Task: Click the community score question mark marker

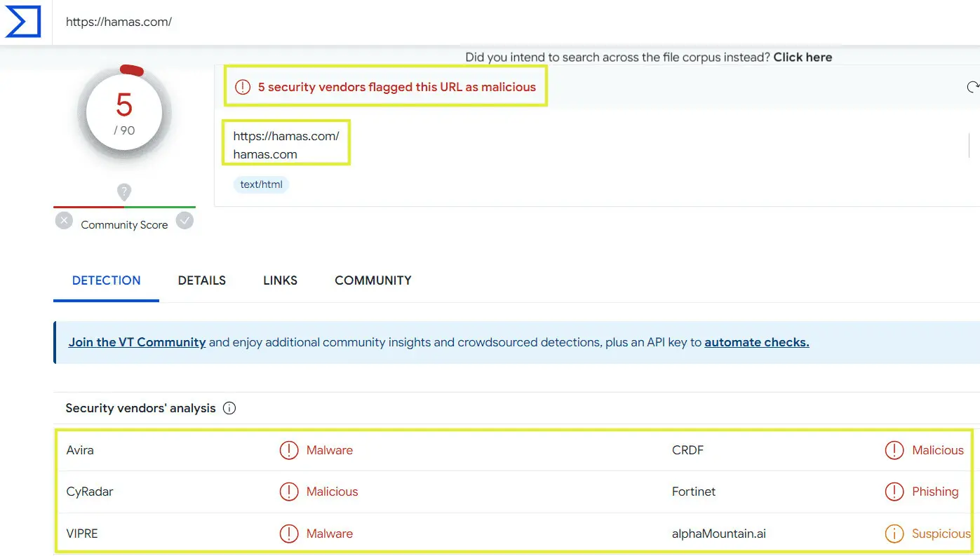Action: (x=124, y=191)
